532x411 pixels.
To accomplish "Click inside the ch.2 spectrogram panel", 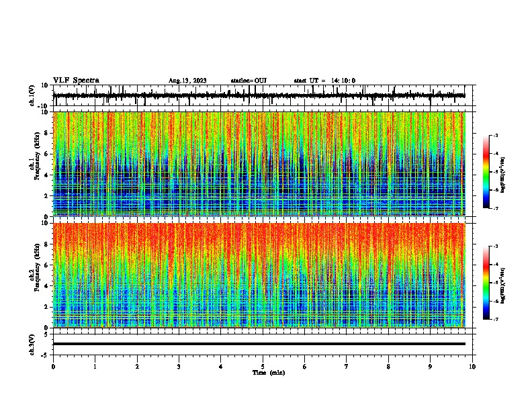I will point(259,275).
